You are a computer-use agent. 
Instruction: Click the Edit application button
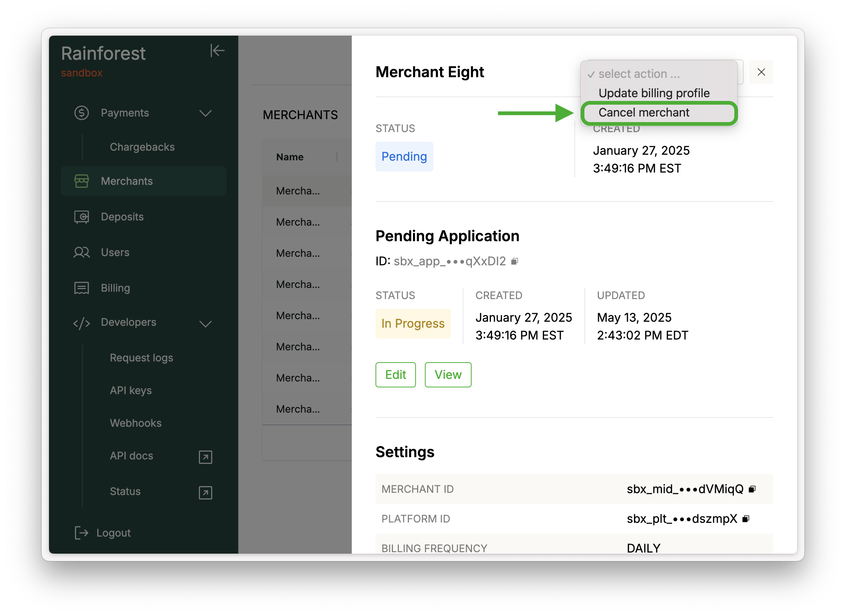pyautogui.click(x=396, y=374)
